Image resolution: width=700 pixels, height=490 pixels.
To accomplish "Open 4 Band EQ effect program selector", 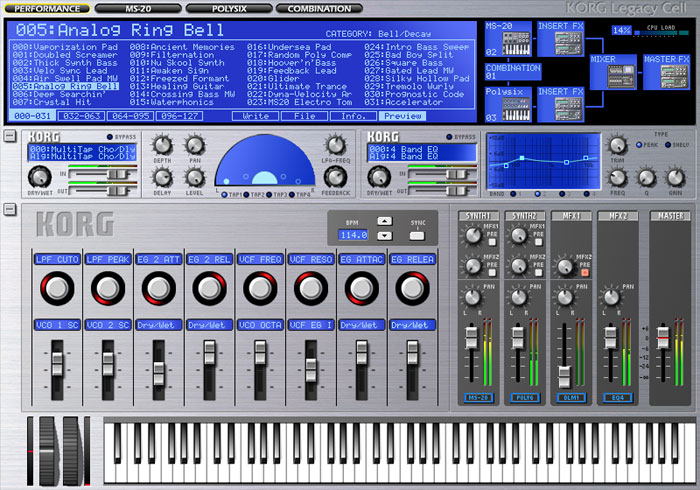I will coord(421,153).
